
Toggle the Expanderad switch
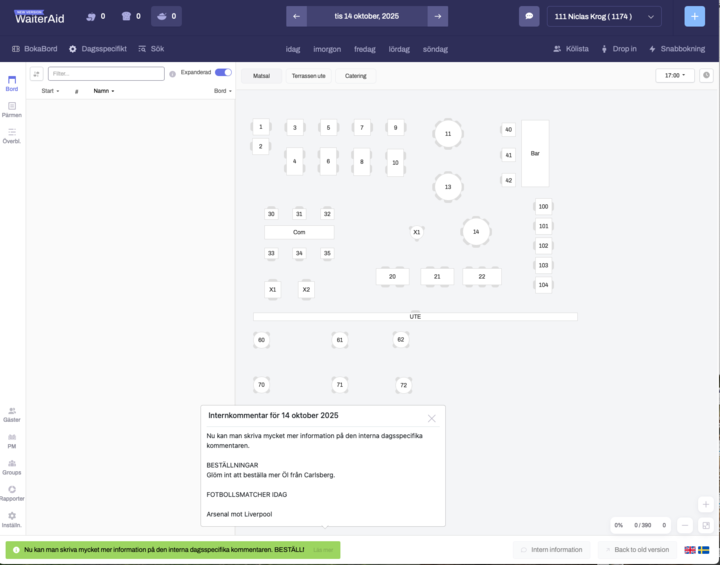[x=223, y=73]
